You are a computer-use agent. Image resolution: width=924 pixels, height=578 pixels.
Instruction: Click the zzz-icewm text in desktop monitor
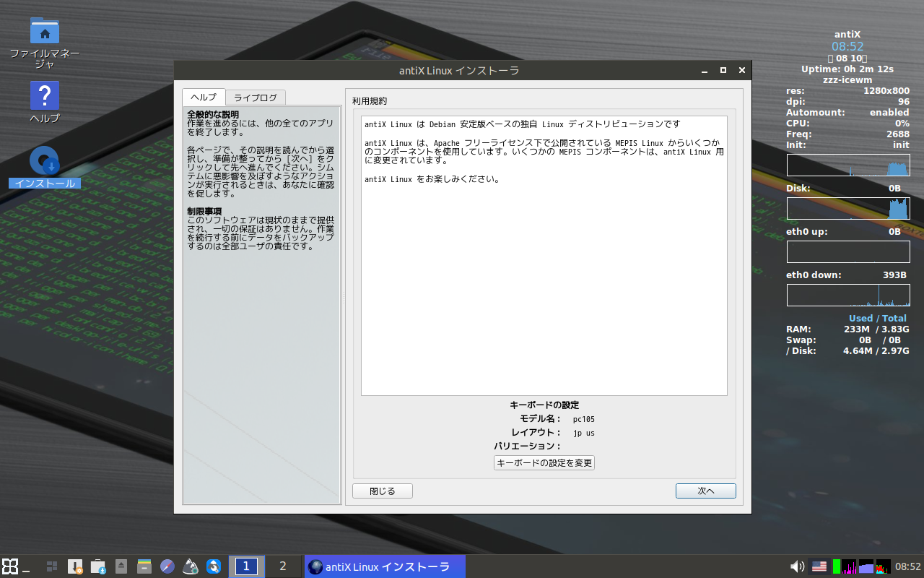point(847,80)
